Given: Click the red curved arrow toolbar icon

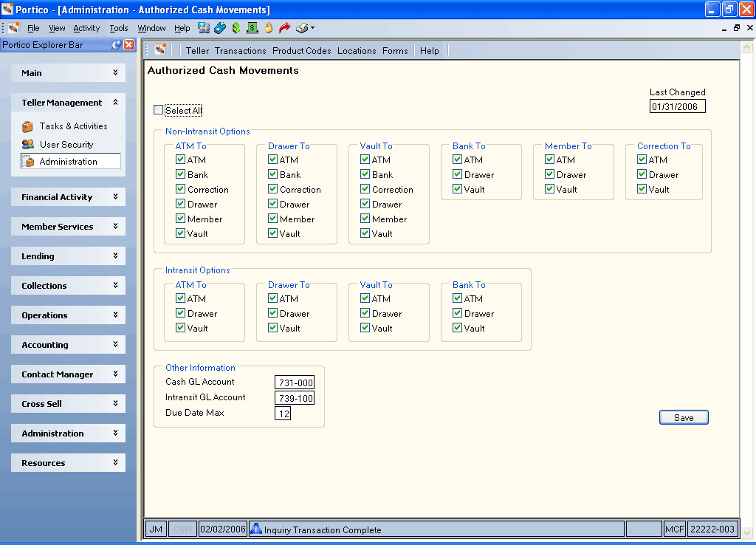Looking at the screenshot, I should [285, 28].
